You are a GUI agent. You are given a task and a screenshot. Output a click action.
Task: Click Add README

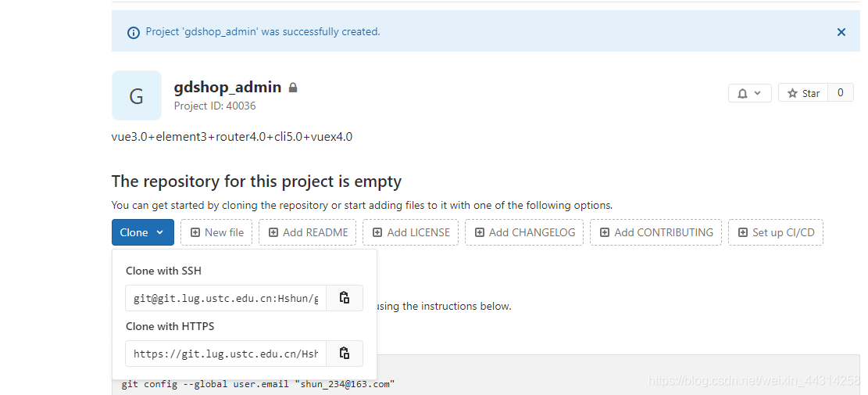pos(308,232)
